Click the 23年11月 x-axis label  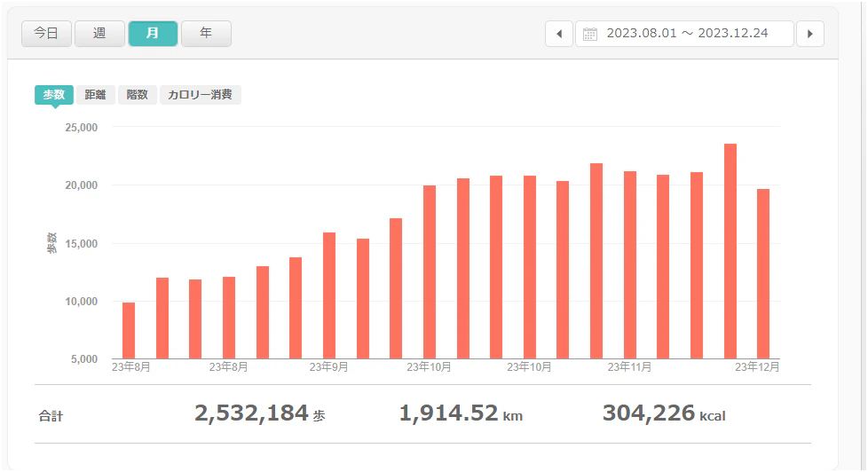629,367
